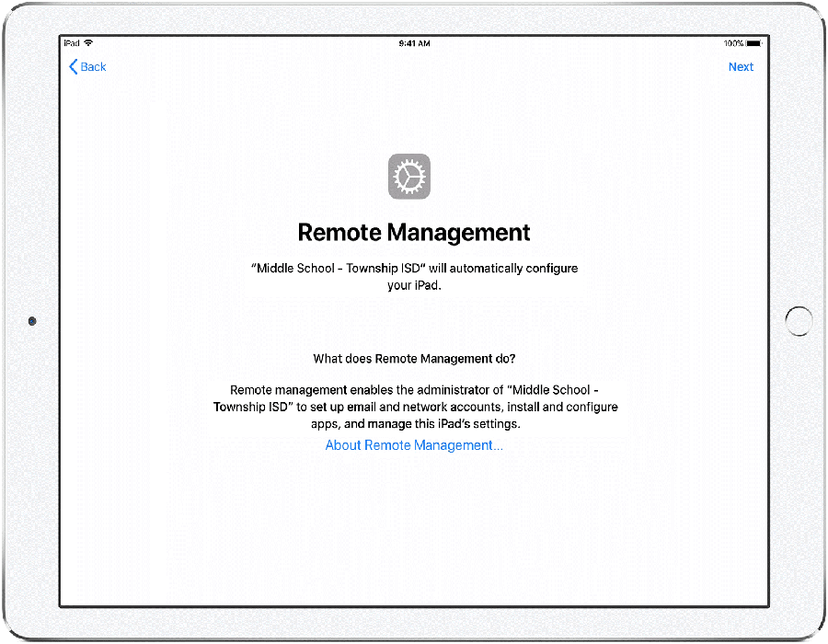828x644 pixels.
Task: Go to the Next setup step
Action: [x=741, y=67]
